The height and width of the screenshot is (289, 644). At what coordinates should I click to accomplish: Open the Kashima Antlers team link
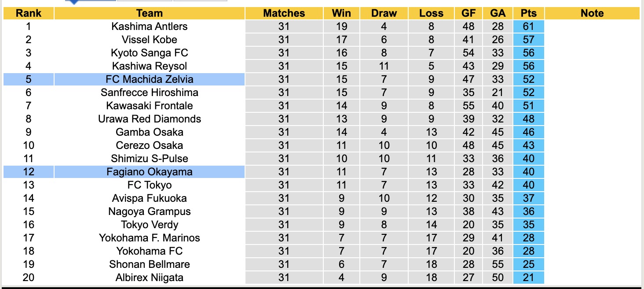(x=150, y=26)
